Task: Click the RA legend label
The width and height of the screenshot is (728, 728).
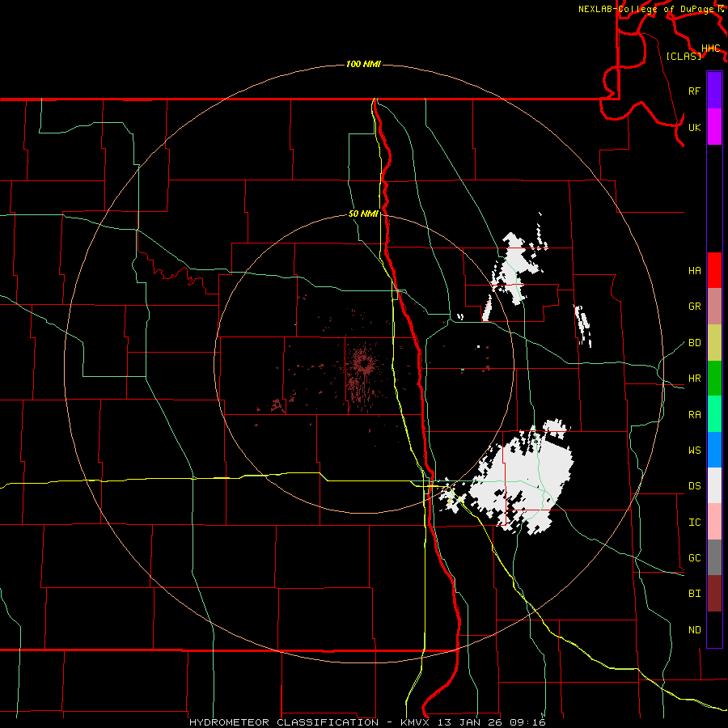Action: [x=694, y=415]
